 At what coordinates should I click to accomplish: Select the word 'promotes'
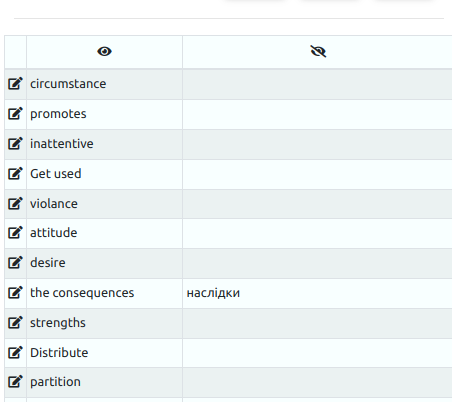tap(58, 114)
